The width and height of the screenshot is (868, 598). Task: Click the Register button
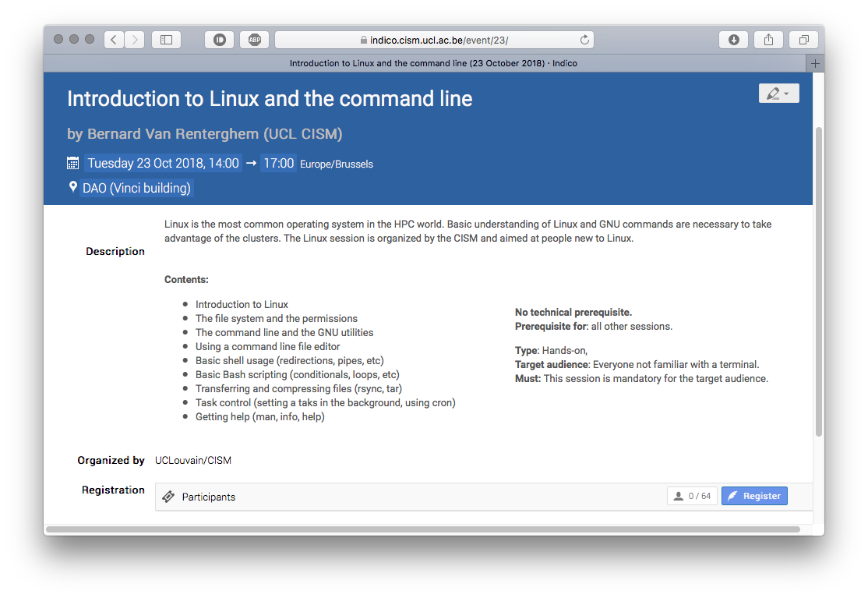tap(754, 496)
